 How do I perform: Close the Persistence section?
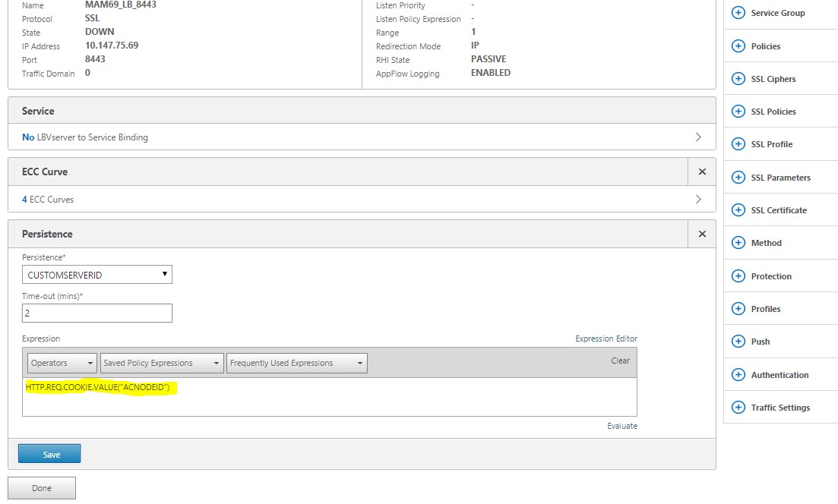(x=702, y=235)
